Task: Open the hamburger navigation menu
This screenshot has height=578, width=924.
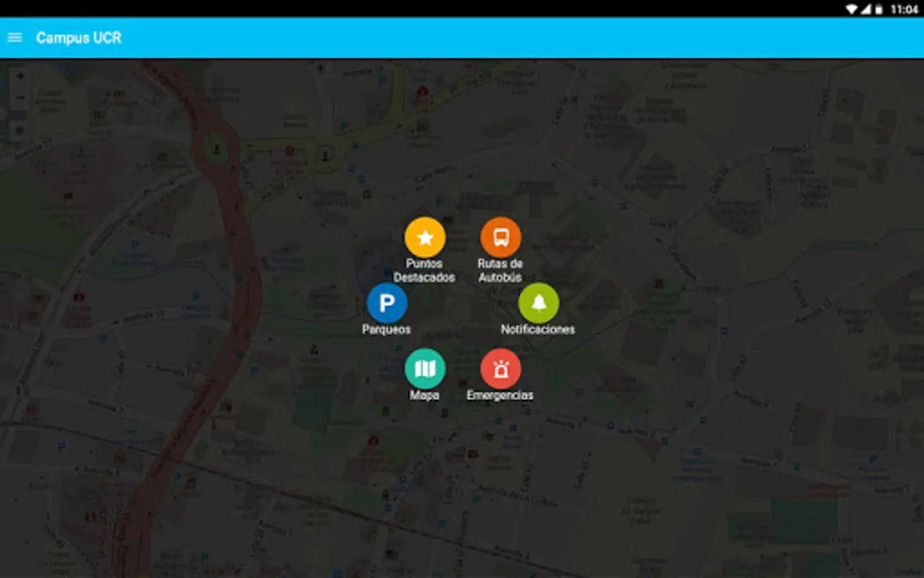Action: [x=15, y=38]
